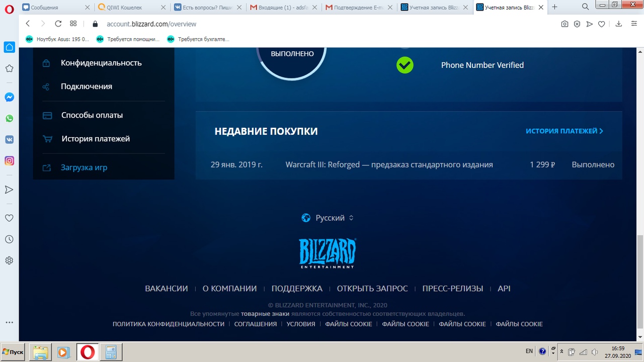Reload the Blizzard account page
644x362 pixels.
58,24
